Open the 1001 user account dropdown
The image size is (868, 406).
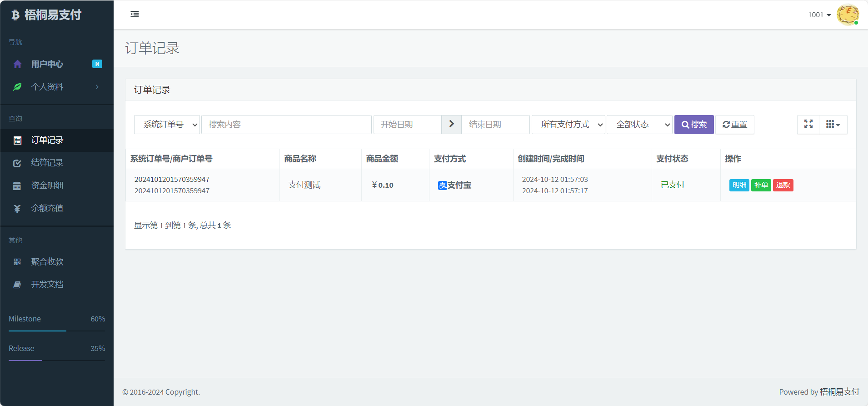click(x=819, y=15)
